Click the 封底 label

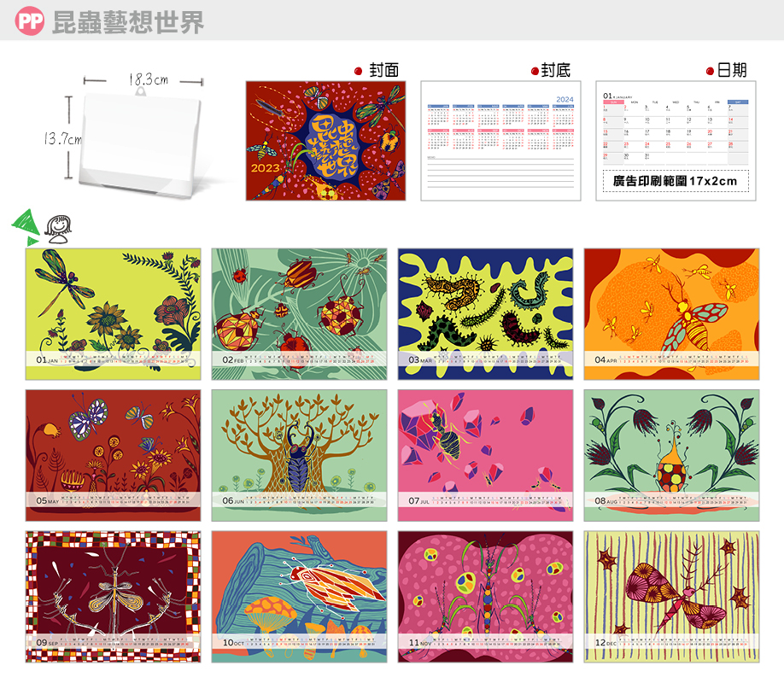[x=555, y=71]
